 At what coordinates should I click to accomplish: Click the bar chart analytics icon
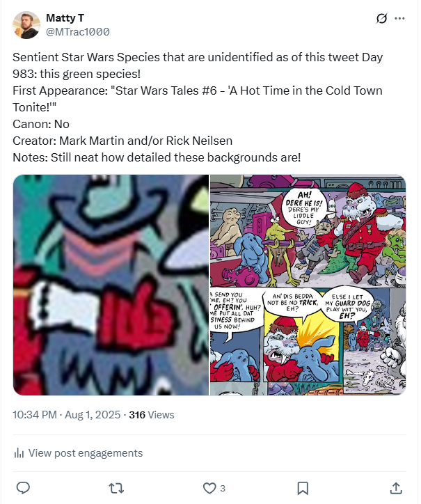(x=19, y=453)
